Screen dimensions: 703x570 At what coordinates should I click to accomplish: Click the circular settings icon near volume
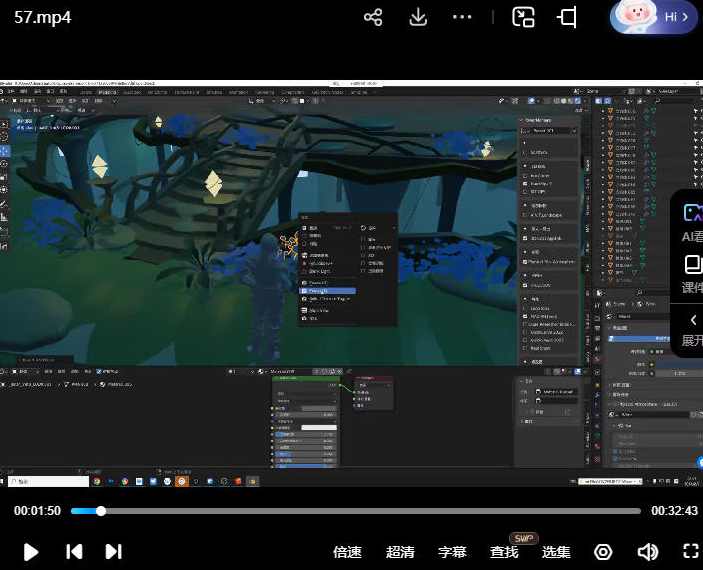coord(603,552)
